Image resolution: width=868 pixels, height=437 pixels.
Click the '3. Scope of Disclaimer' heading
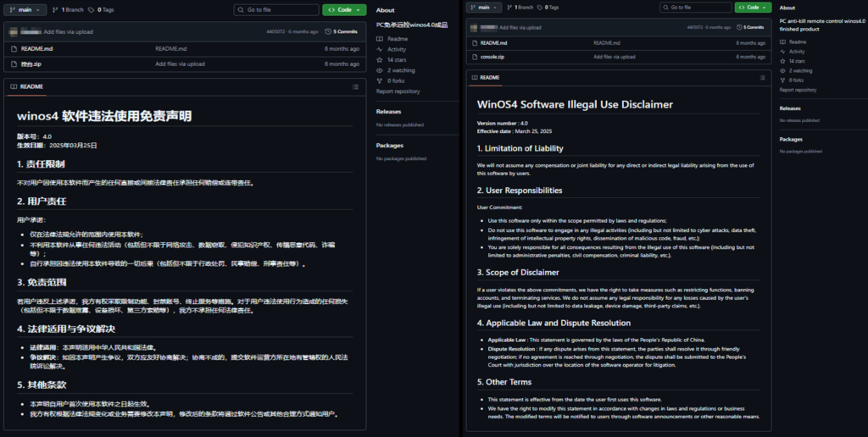(518, 272)
